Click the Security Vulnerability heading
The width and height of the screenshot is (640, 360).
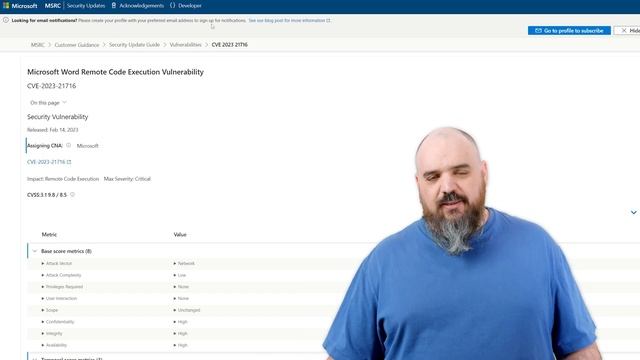58,117
